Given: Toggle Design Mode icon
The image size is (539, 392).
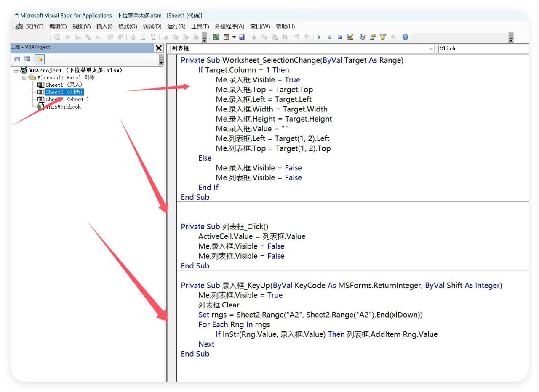Looking at the screenshot, I should [x=350, y=37].
